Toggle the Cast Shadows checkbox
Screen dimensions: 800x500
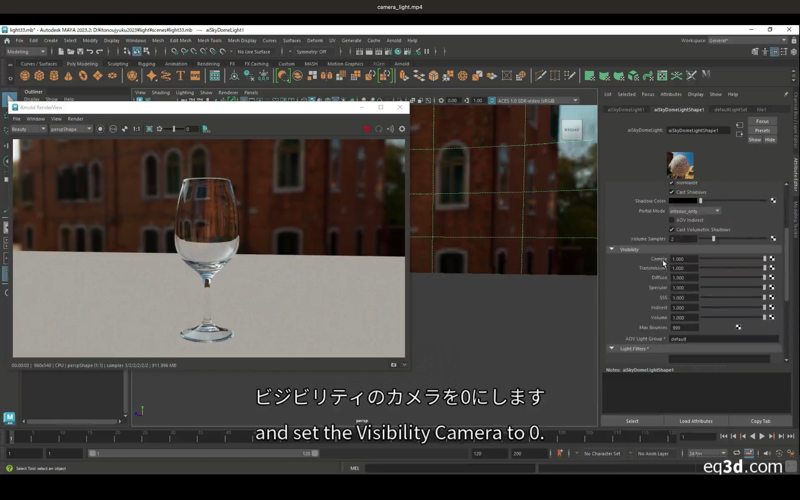672,191
